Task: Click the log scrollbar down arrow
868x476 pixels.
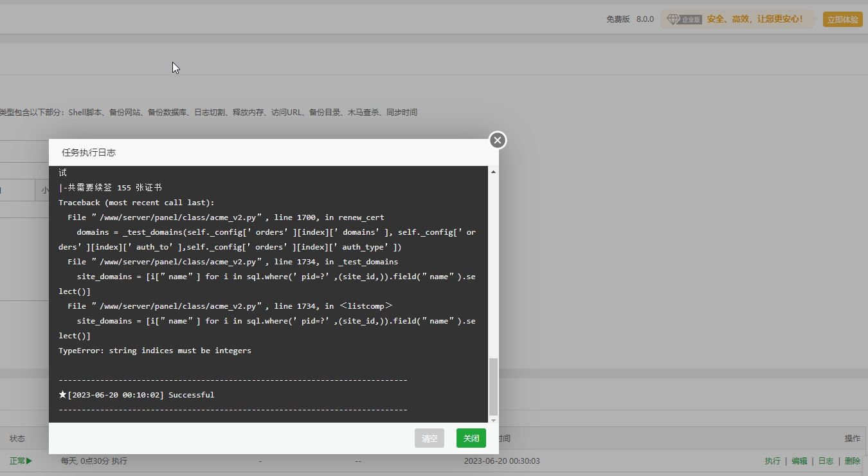Action: [493, 420]
